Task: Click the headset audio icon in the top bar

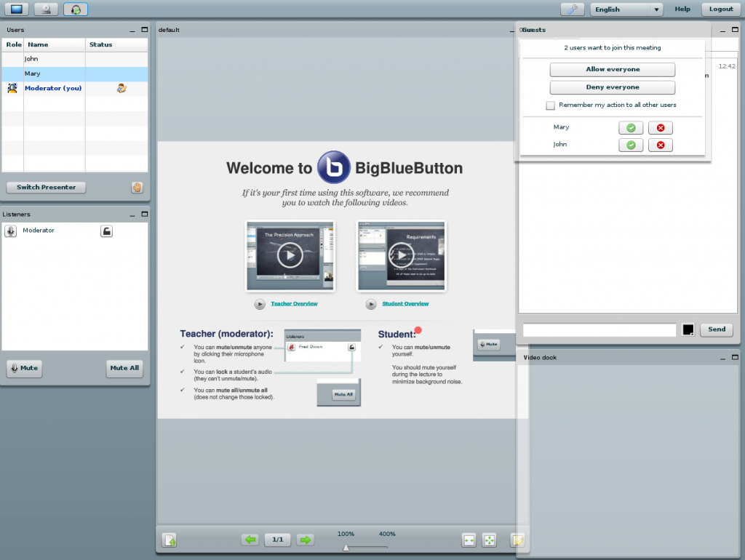Action: click(x=76, y=9)
